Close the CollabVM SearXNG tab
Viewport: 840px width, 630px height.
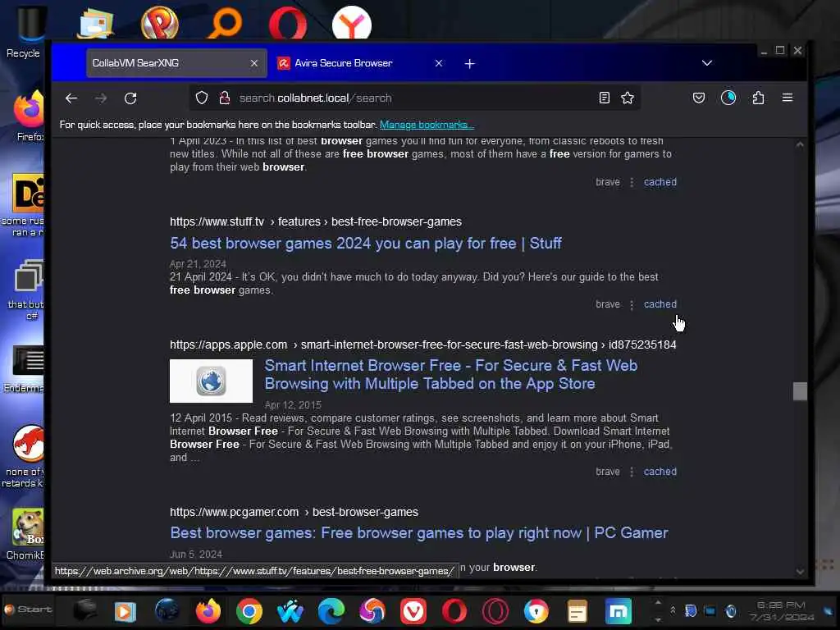(x=254, y=63)
